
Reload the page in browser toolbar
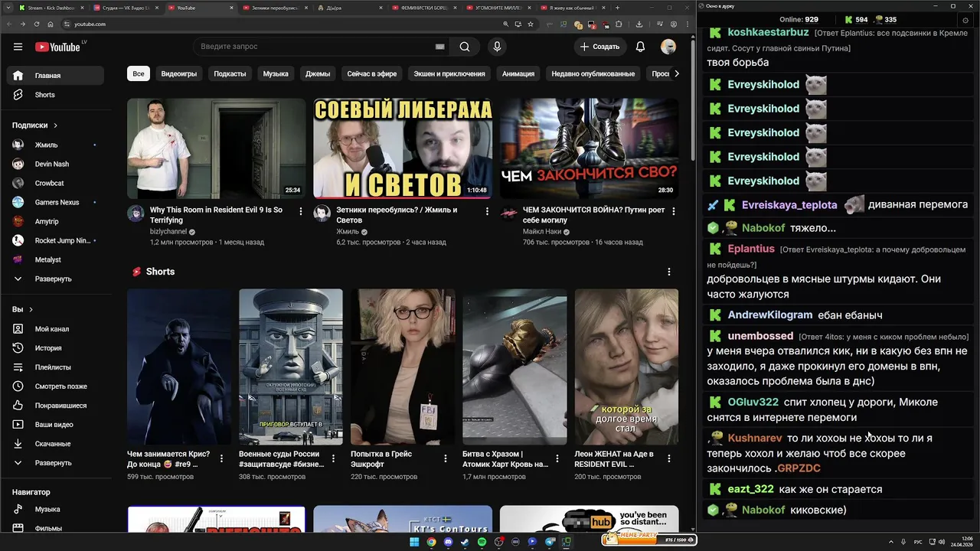pos(36,24)
